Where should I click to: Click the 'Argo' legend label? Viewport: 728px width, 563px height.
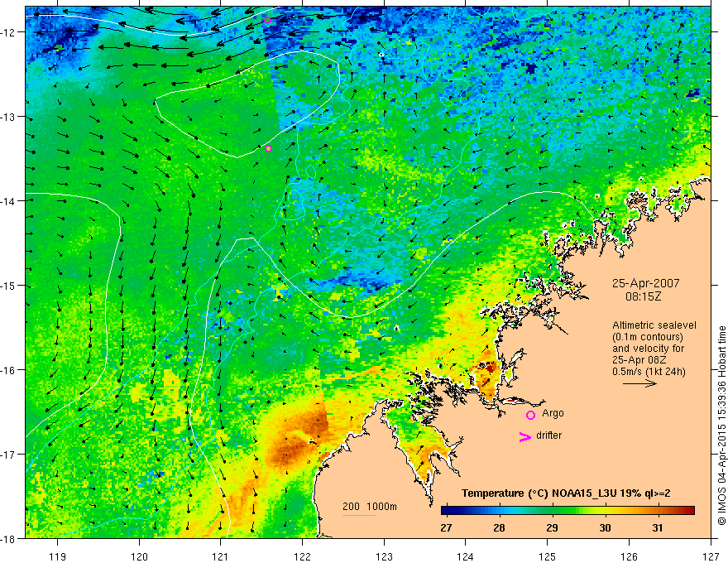553,413
